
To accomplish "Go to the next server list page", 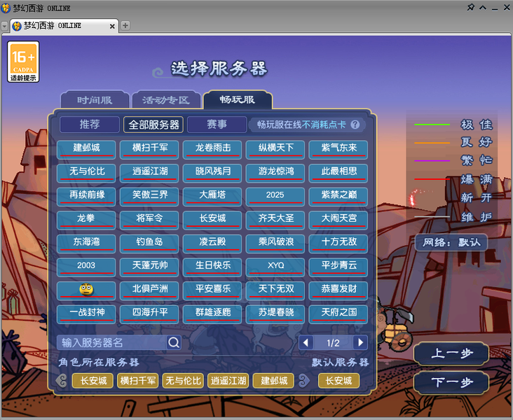I will (x=360, y=342).
